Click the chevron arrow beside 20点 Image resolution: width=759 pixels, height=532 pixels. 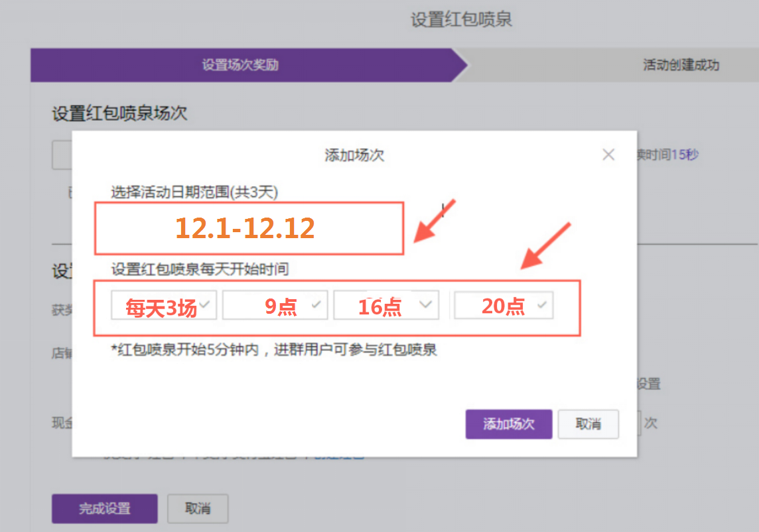coord(542,305)
